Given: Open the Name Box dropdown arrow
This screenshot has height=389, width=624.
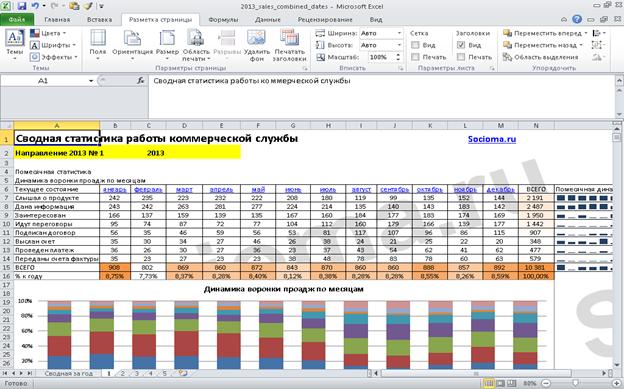Looking at the screenshot, I should [x=91, y=81].
